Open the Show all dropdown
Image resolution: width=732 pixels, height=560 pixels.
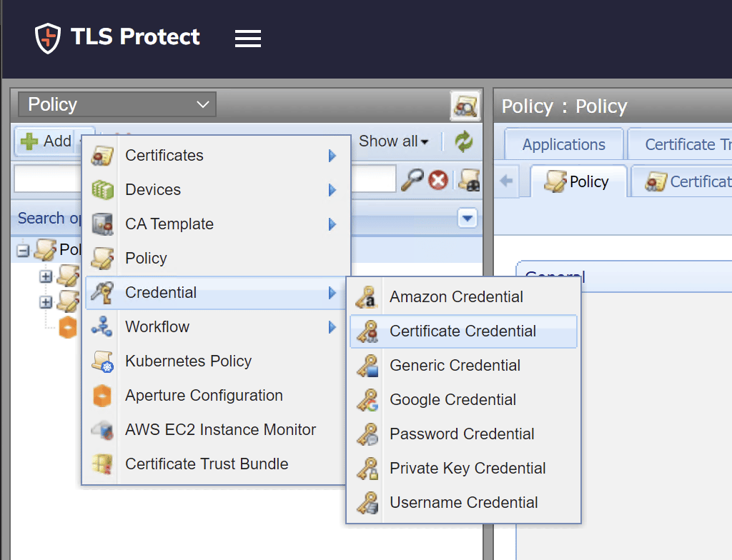[393, 141]
